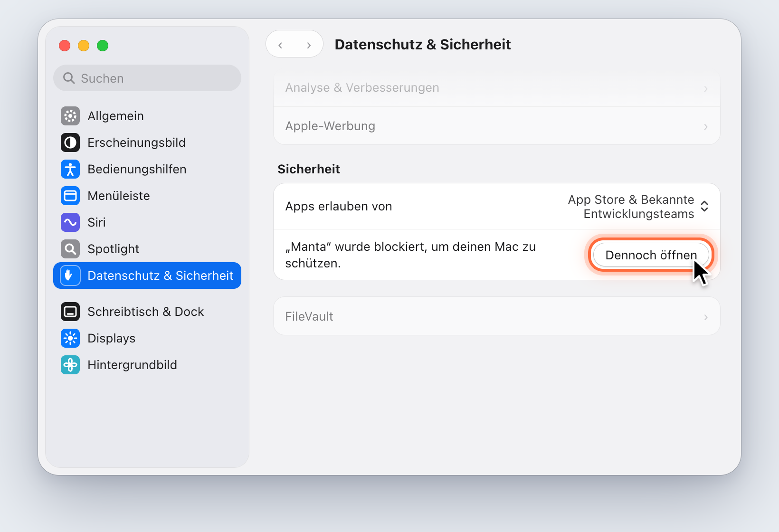Click the green zoom window button

pyautogui.click(x=103, y=46)
